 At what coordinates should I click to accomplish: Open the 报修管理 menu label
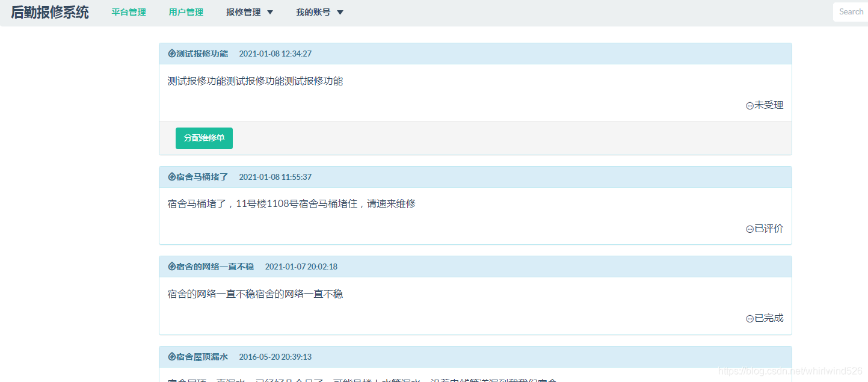coord(244,12)
